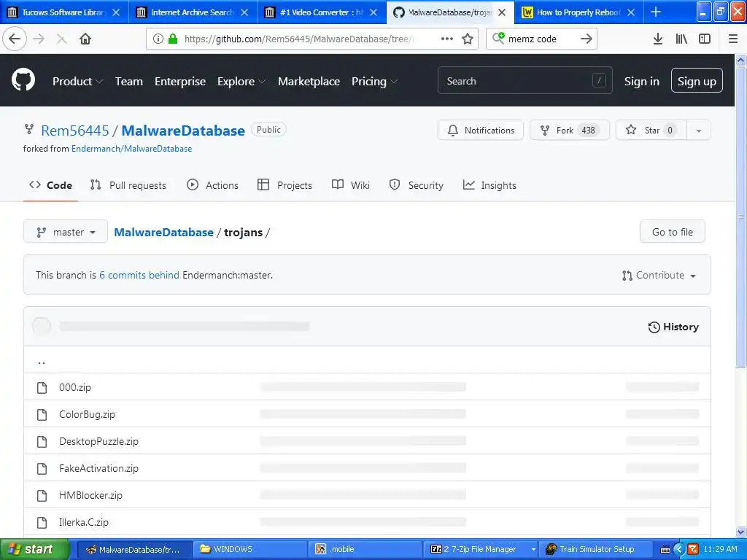Click the Sign up button
This screenshot has height=560, width=747.
(697, 80)
